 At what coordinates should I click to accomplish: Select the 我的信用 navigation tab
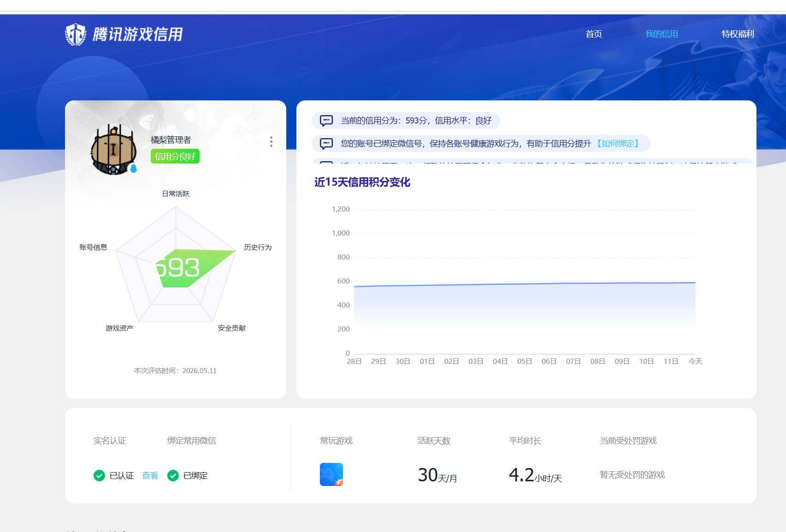661,34
